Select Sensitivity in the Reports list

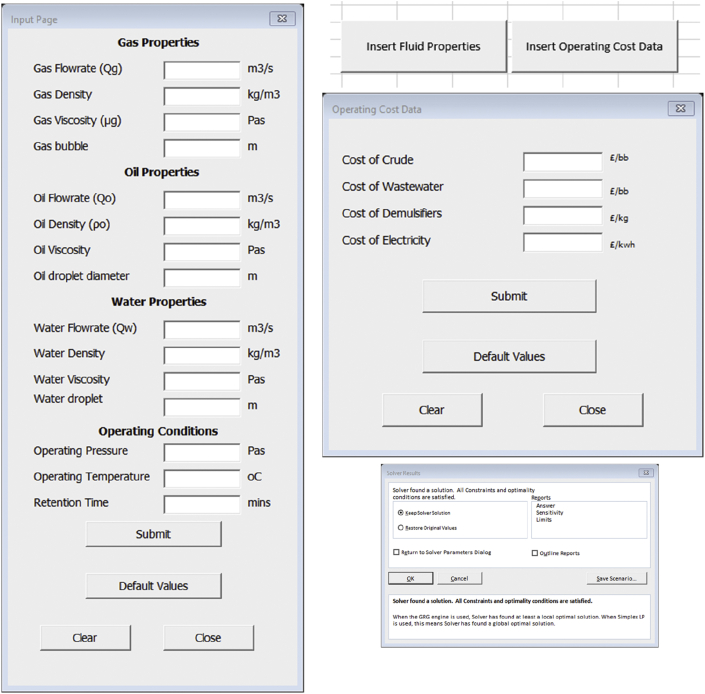click(x=552, y=512)
